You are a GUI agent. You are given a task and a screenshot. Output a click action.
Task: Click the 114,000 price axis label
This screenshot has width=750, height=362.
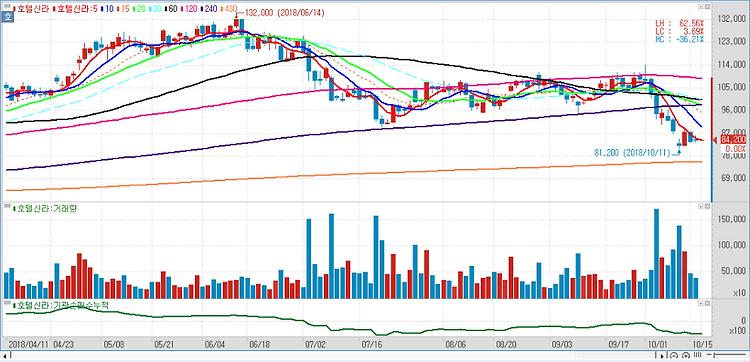coord(732,65)
